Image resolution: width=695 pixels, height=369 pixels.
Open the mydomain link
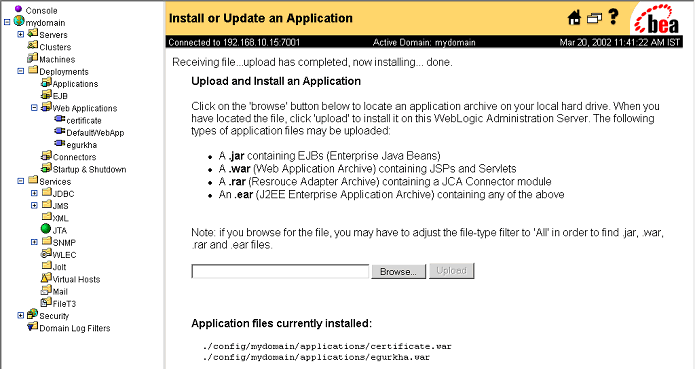(x=45, y=23)
